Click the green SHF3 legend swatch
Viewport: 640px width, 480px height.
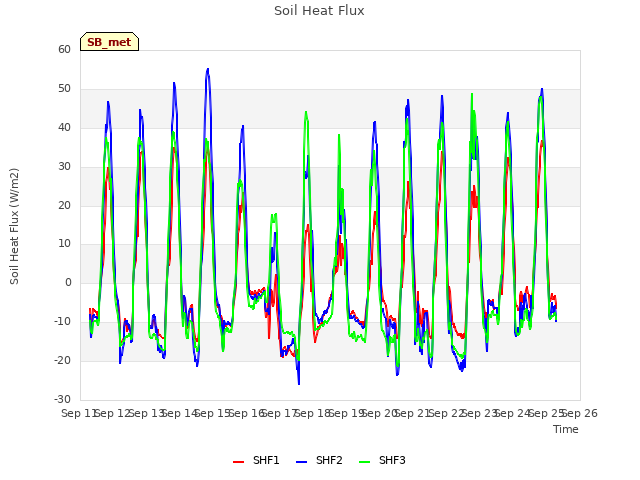[364, 462]
